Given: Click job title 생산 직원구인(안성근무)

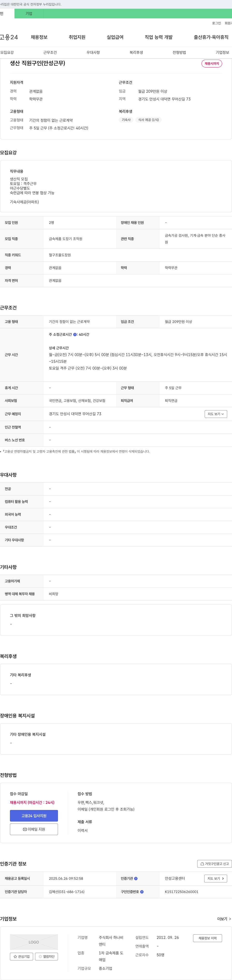Looking at the screenshot, I should tap(37, 63).
